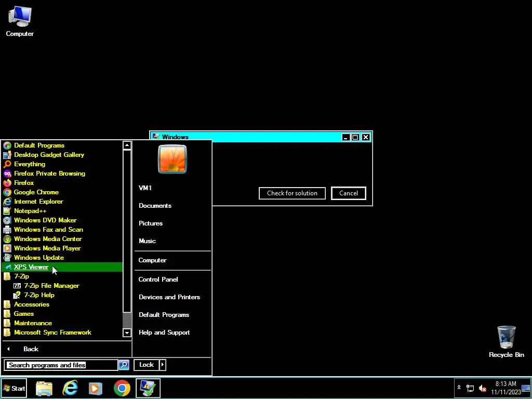Click the user account picture
Screen dimensions: 532x399
pos(172,159)
